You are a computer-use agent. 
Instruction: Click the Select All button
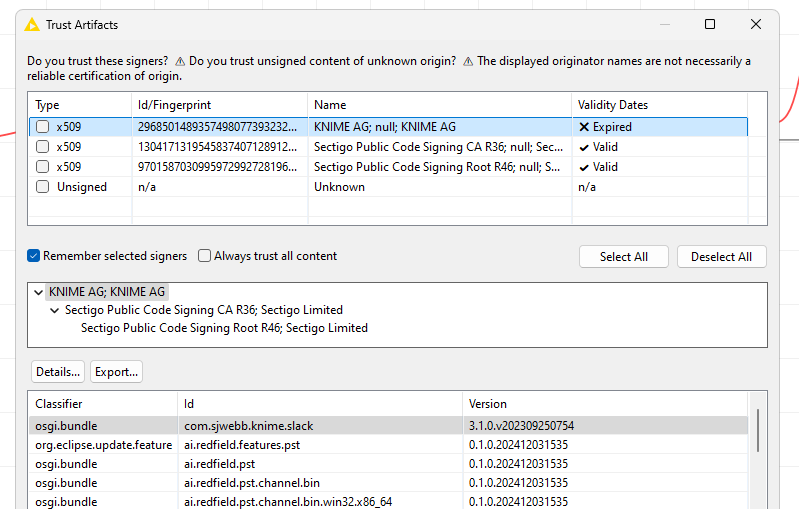(624, 257)
